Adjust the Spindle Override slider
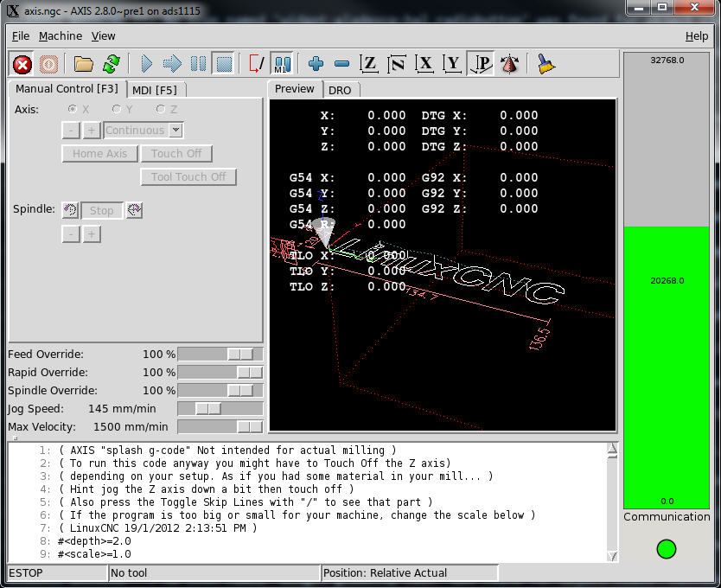721x588 pixels. pos(220,390)
